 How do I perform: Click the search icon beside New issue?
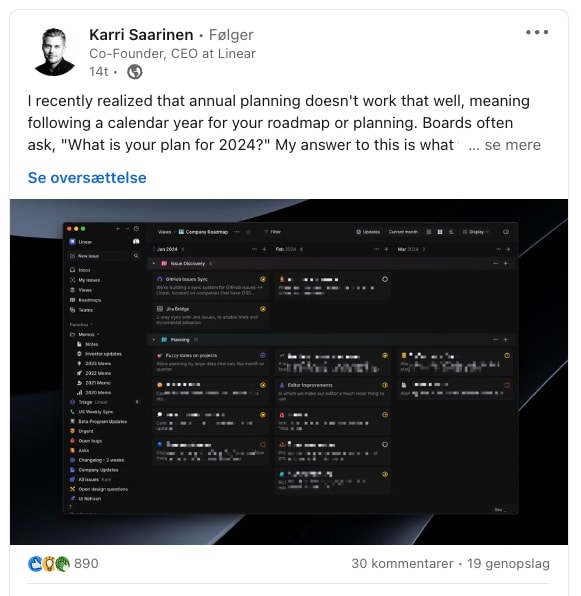136,256
